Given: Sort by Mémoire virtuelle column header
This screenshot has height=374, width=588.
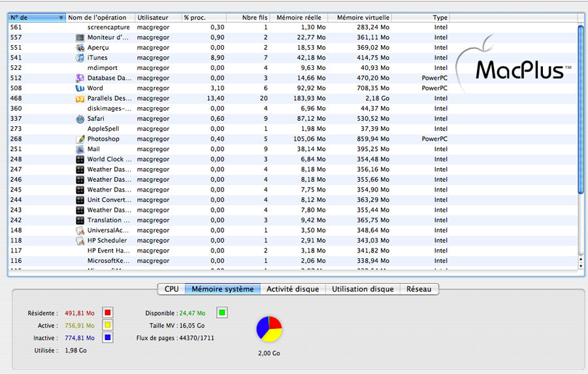Looking at the screenshot, I should (359, 18).
